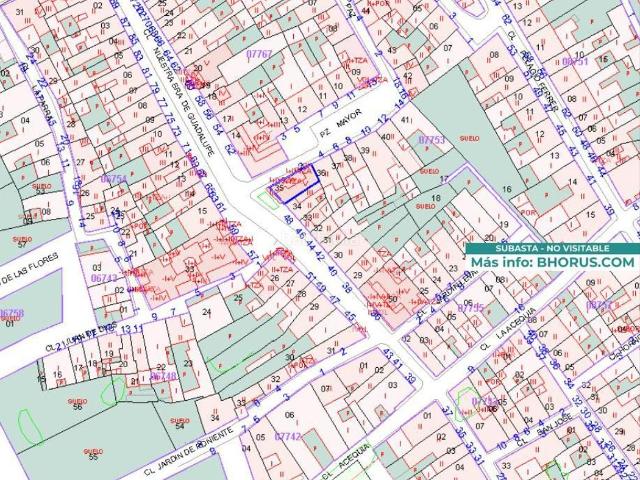
Task: Click the green oval outline at bottom left
Action: click(x=30, y=427)
